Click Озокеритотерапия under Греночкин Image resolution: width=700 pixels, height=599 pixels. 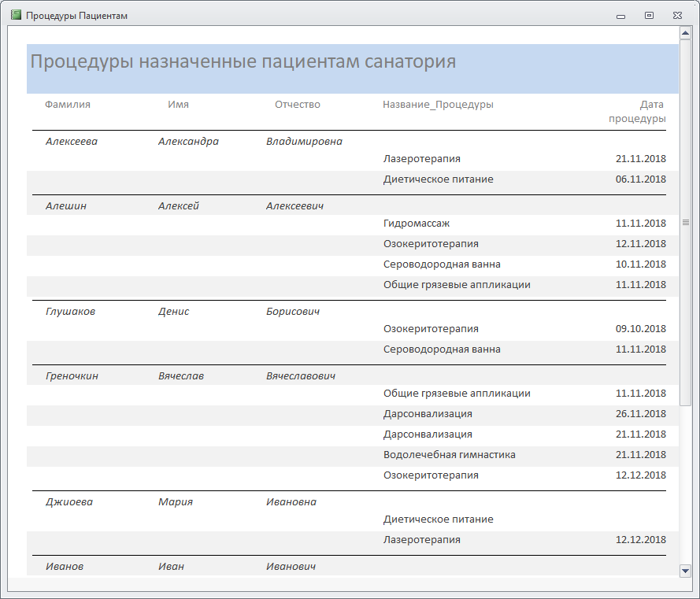(x=431, y=475)
